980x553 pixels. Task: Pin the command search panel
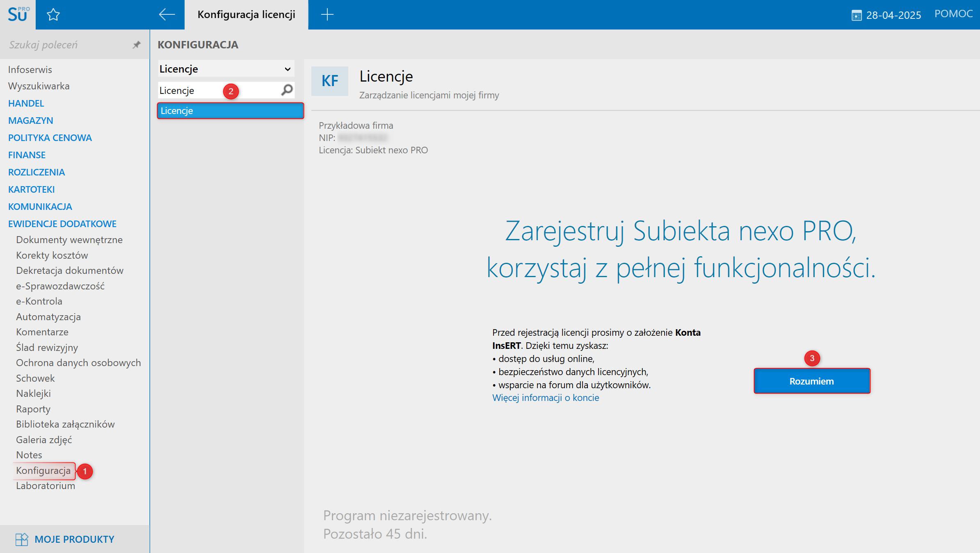click(137, 45)
